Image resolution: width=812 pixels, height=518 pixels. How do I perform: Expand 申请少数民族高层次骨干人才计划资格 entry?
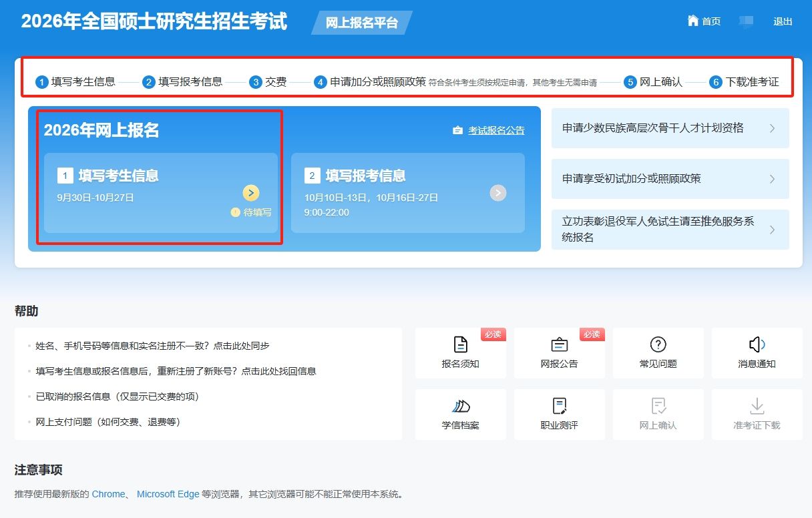[x=772, y=128]
